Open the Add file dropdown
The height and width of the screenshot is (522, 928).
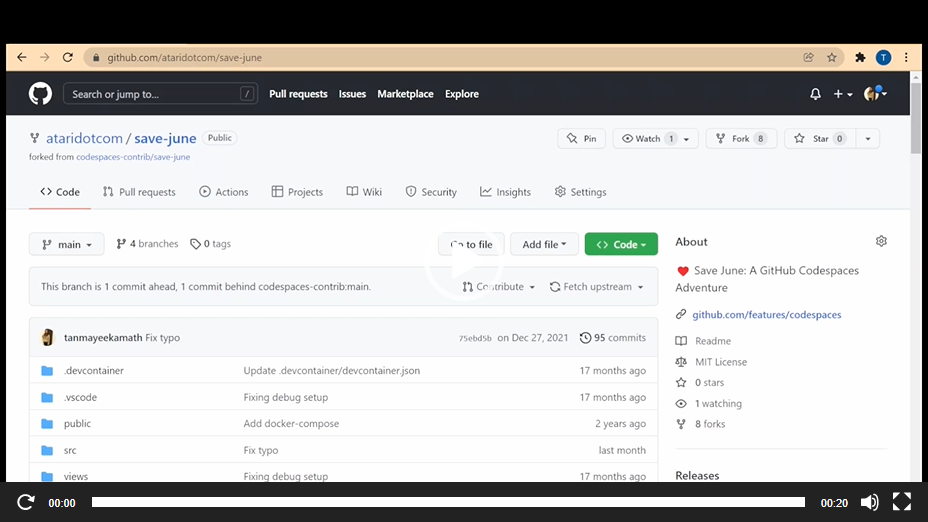point(544,244)
